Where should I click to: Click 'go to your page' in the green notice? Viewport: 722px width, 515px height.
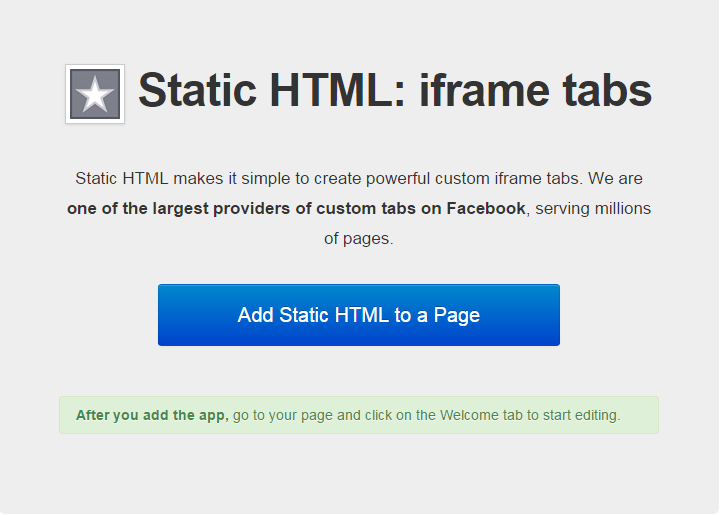click(281, 415)
